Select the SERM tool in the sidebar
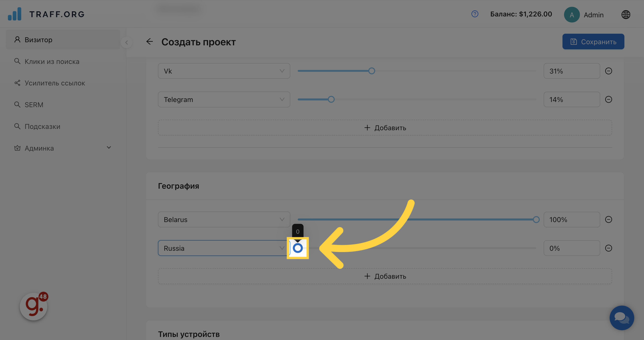This screenshot has height=340, width=644. (x=34, y=105)
